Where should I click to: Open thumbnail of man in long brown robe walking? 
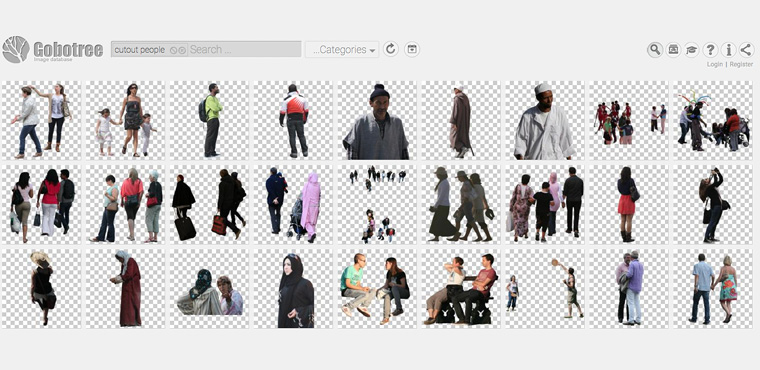[x=461, y=120]
